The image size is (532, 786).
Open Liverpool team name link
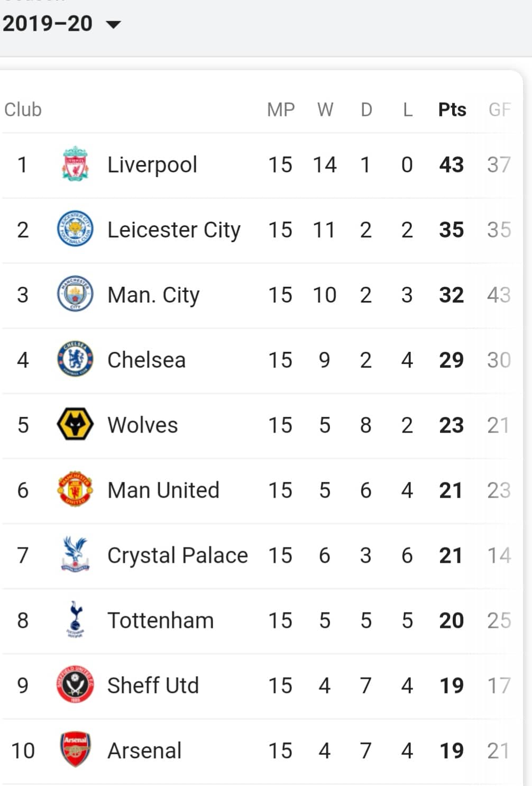tap(152, 164)
